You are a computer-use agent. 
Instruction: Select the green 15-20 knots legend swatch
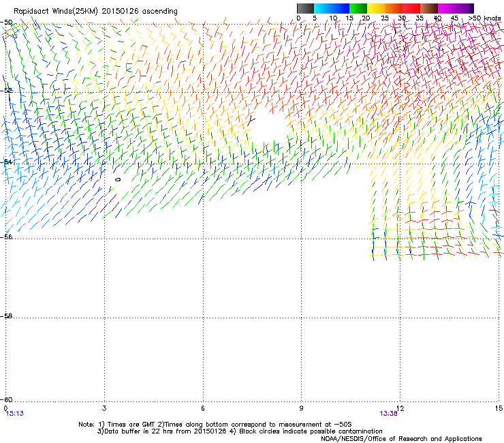(358, 8)
